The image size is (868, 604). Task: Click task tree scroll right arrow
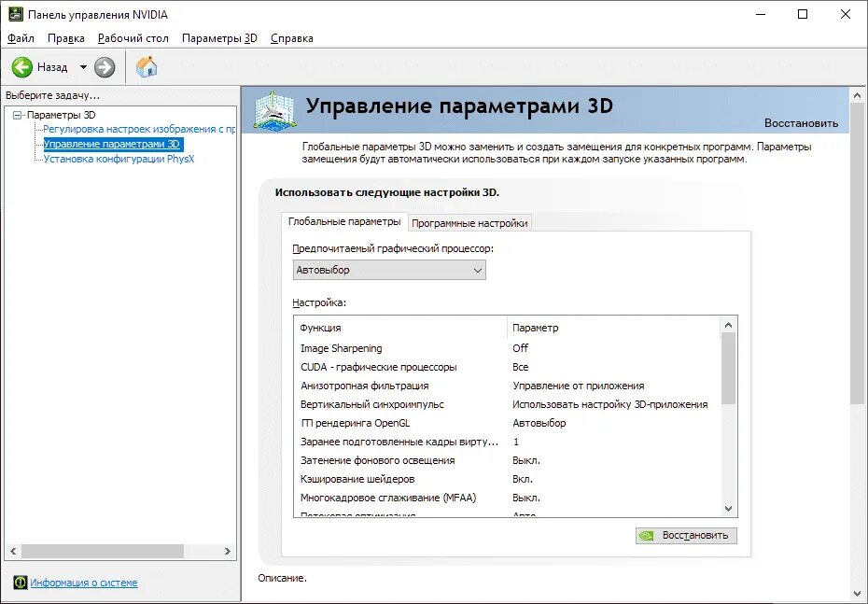pos(227,552)
